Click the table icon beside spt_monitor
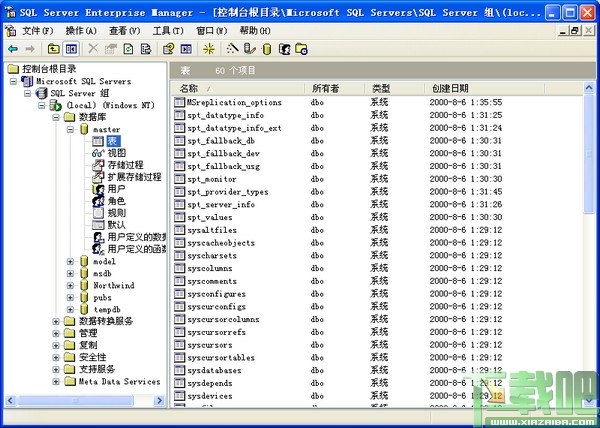The width and height of the screenshot is (600, 428). (179, 179)
